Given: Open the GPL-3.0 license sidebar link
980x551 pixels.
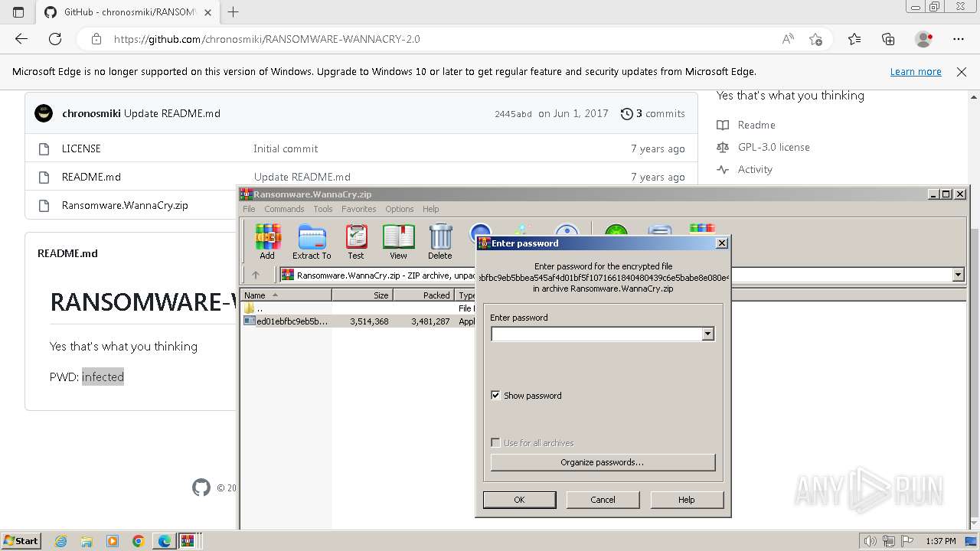Looking at the screenshot, I should 773,147.
